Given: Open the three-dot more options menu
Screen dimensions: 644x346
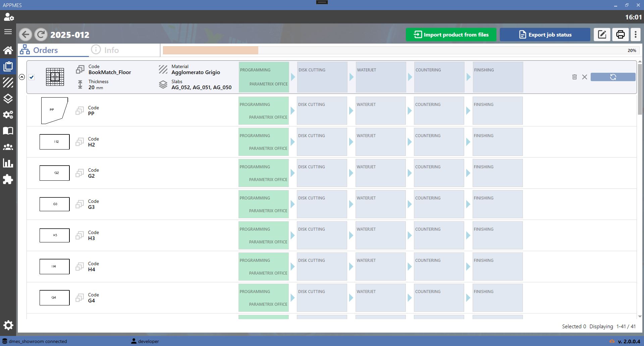Looking at the screenshot, I should 636,35.
